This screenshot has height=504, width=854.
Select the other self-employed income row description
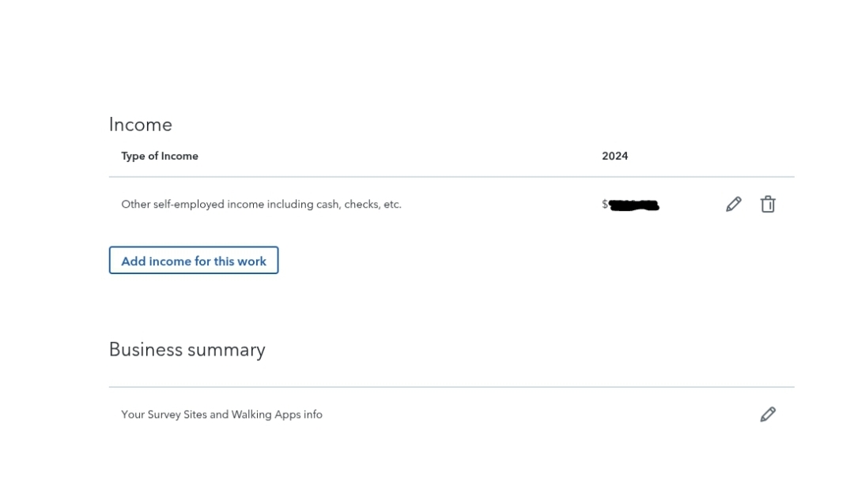(261, 204)
